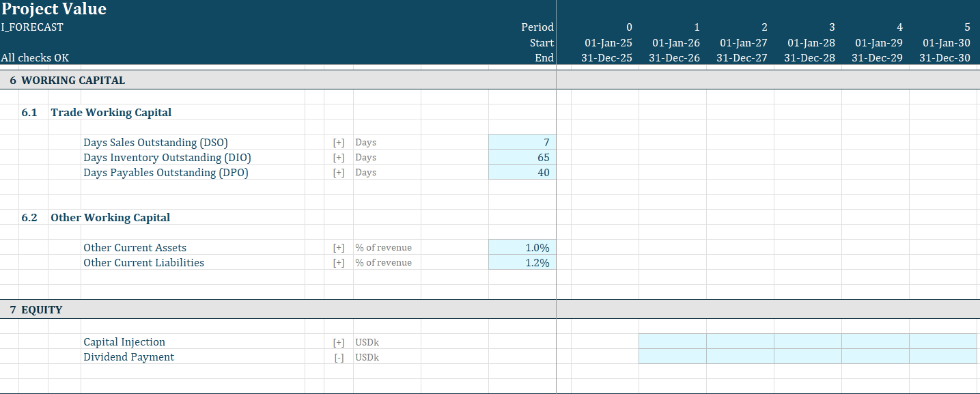Expand the Days Payables Outstanding [+] marker

[x=339, y=172]
